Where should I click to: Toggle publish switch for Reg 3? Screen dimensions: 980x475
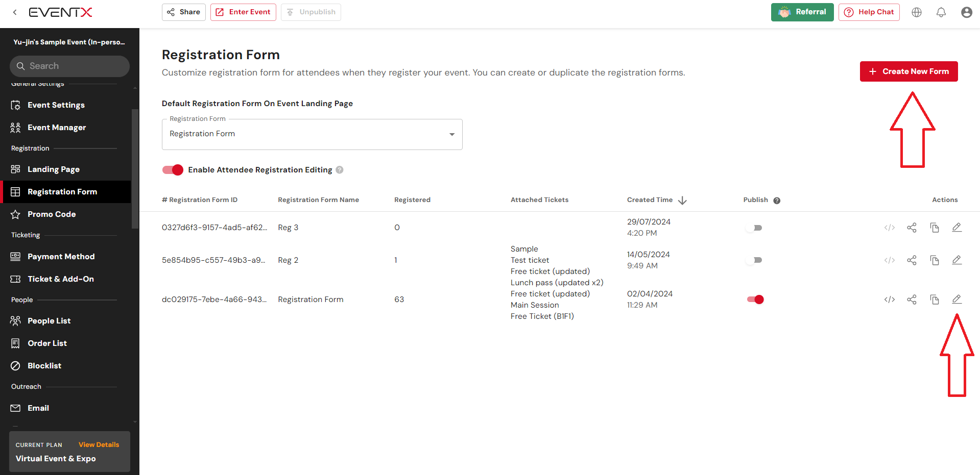754,228
